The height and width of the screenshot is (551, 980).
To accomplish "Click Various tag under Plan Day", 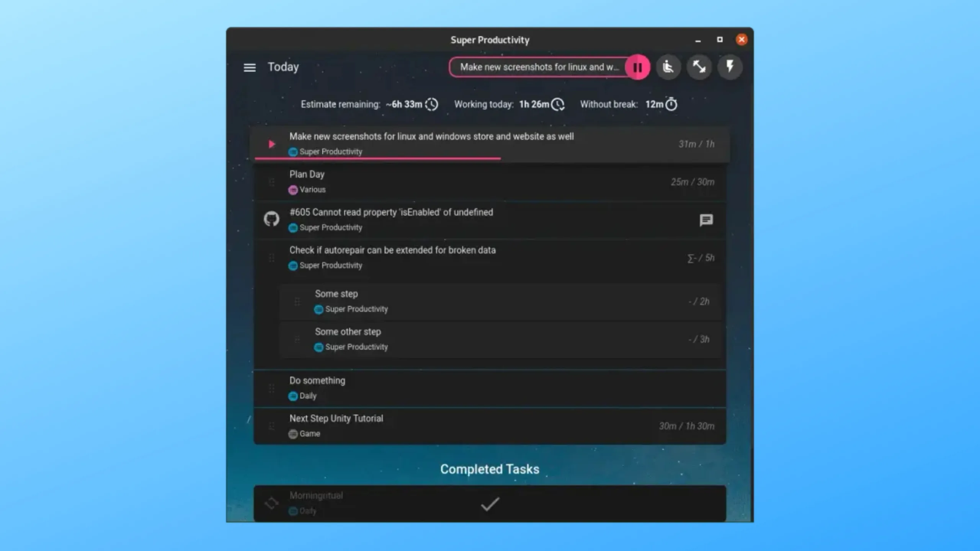I will coord(307,190).
